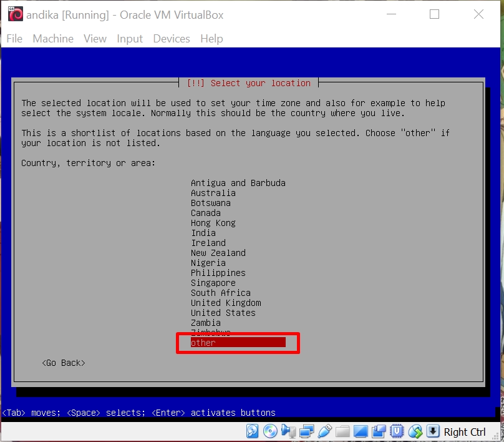The height and width of the screenshot is (442, 504).
Task: Select Philippines from the location list
Action: point(218,273)
